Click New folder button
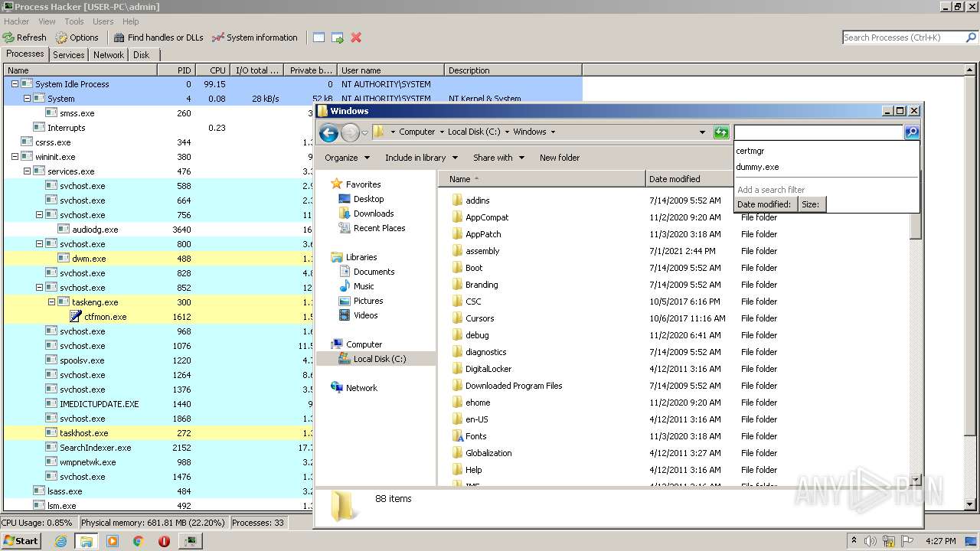The image size is (980, 551). pyautogui.click(x=560, y=158)
